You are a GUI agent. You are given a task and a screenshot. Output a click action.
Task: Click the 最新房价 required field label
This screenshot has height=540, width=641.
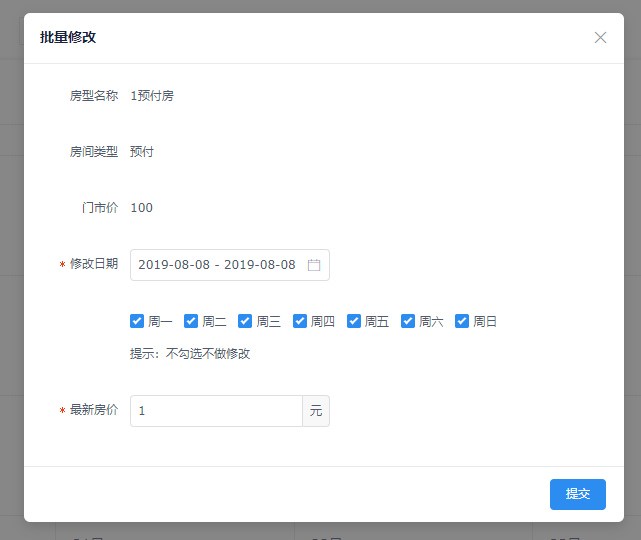tap(93, 410)
